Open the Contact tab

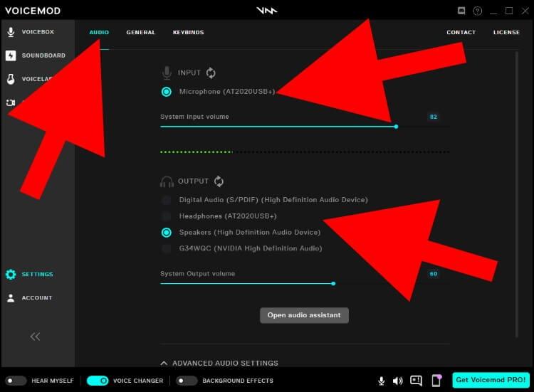tap(461, 32)
